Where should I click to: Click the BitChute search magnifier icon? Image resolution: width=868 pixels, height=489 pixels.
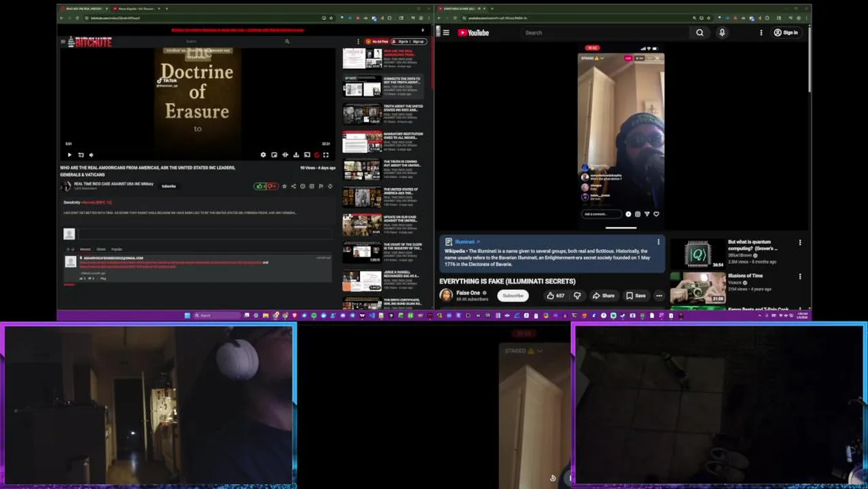point(287,41)
